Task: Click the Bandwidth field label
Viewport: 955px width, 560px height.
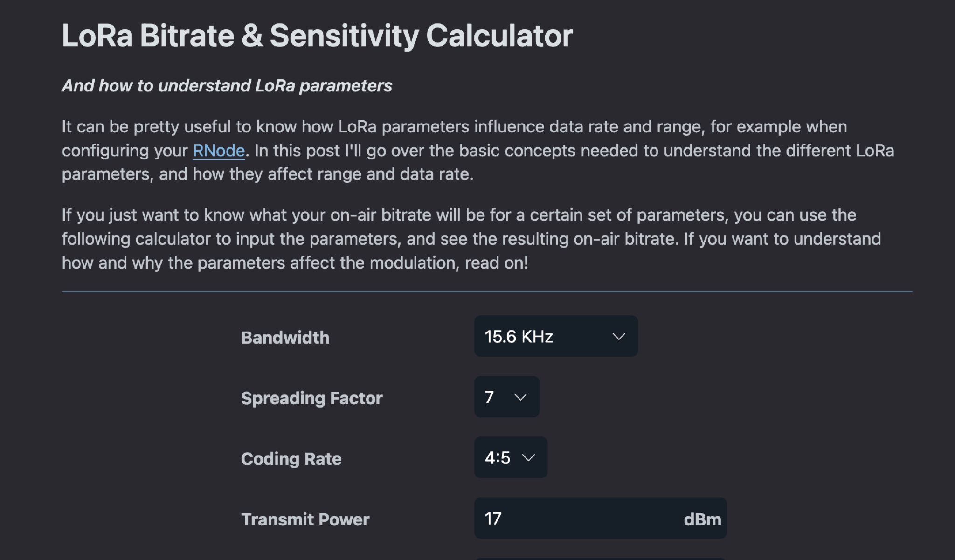Action: 285,337
